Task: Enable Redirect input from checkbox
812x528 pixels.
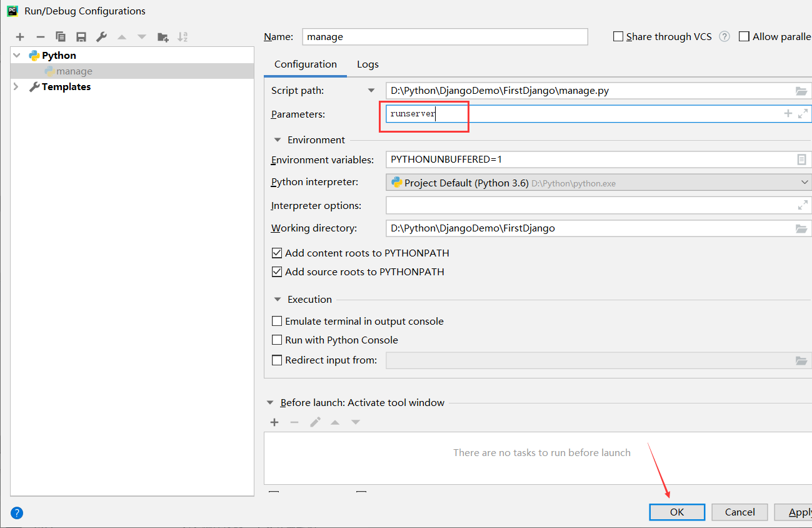Action: click(x=277, y=360)
